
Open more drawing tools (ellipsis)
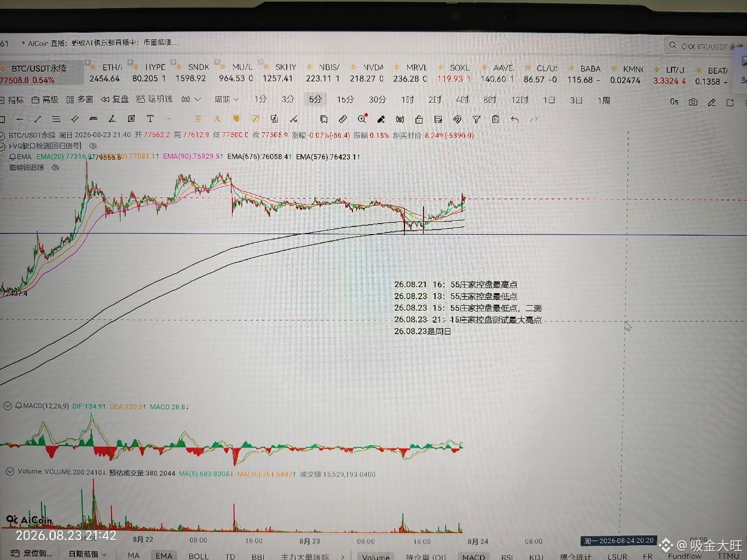(x=169, y=119)
